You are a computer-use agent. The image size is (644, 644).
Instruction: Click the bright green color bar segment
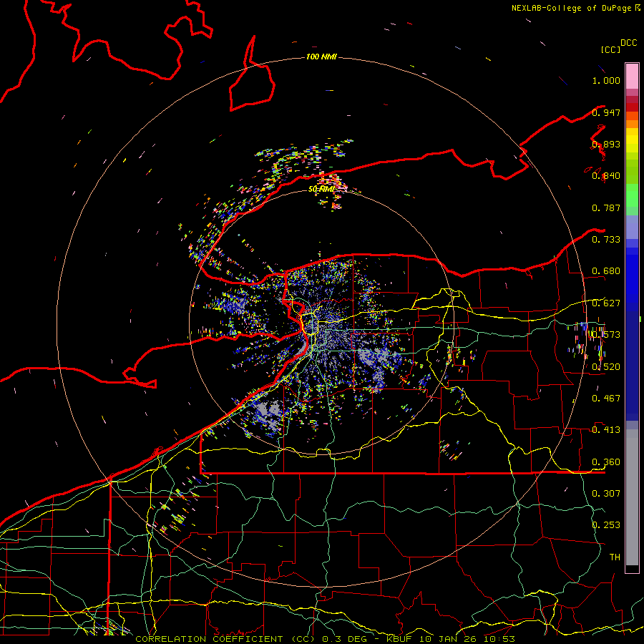[632, 195]
